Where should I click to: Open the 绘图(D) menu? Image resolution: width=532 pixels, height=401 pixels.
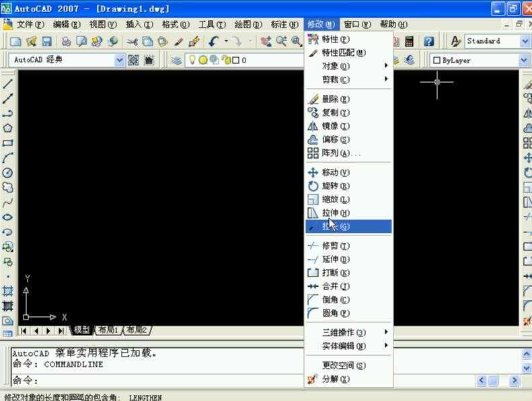click(x=248, y=24)
